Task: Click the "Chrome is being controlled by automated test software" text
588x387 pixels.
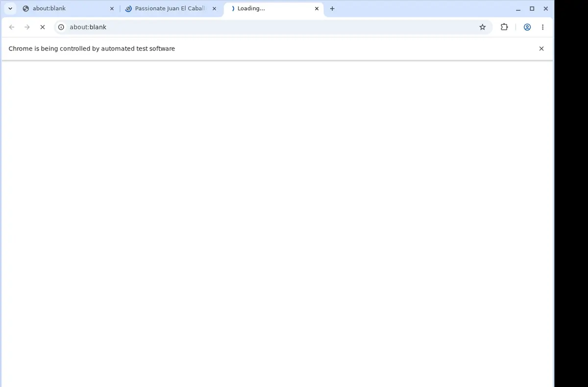Action: [92, 48]
